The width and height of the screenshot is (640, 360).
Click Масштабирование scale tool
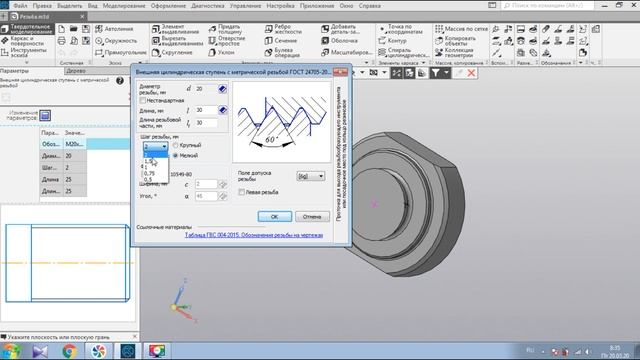click(347, 53)
